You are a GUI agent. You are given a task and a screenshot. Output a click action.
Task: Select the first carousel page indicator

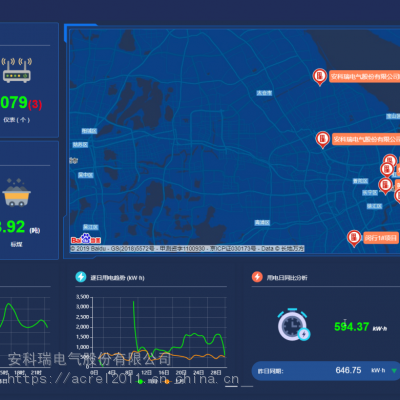[231, 386]
